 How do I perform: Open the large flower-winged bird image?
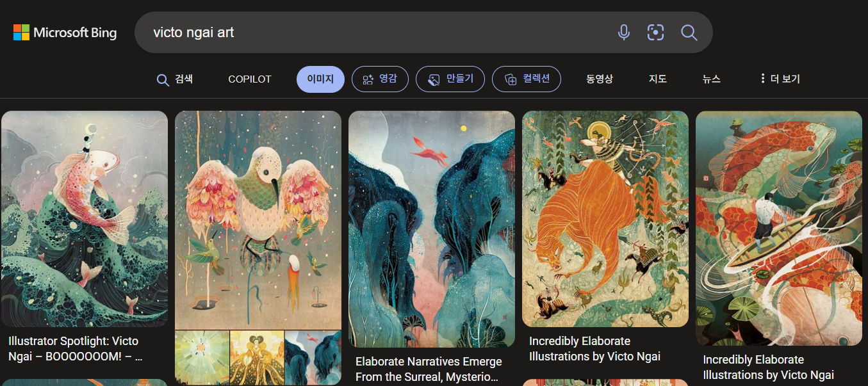[258, 220]
